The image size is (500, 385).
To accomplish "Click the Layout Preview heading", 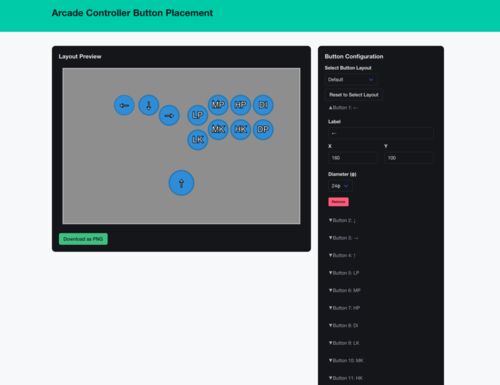I will click(80, 56).
